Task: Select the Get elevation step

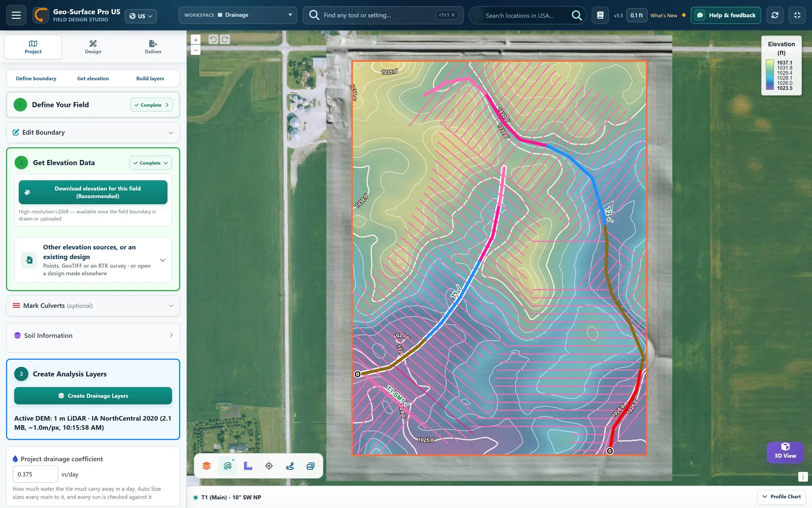Action: pyautogui.click(x=93, y=79)
